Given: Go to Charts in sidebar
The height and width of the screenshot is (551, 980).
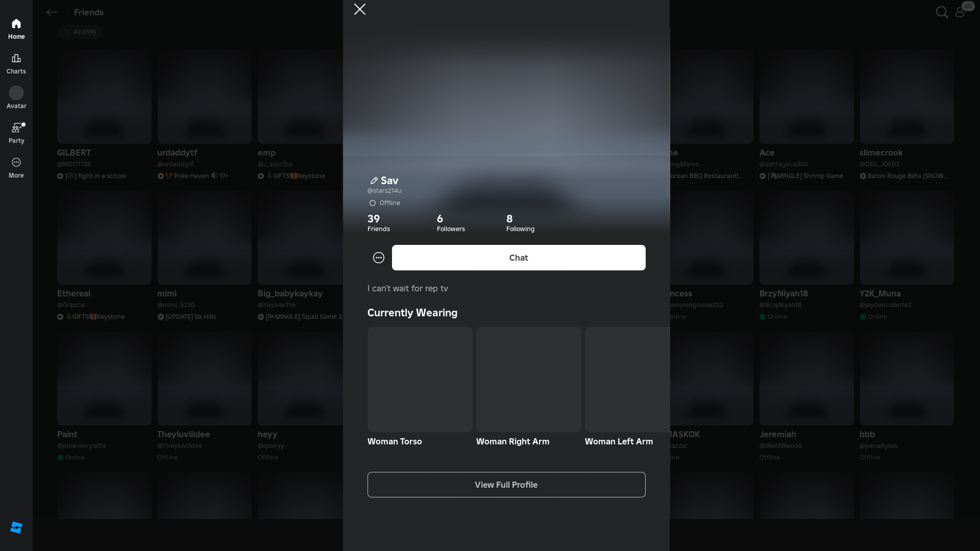Looking at the screenshot, I should pyautogui.click(x=16, y=64).
